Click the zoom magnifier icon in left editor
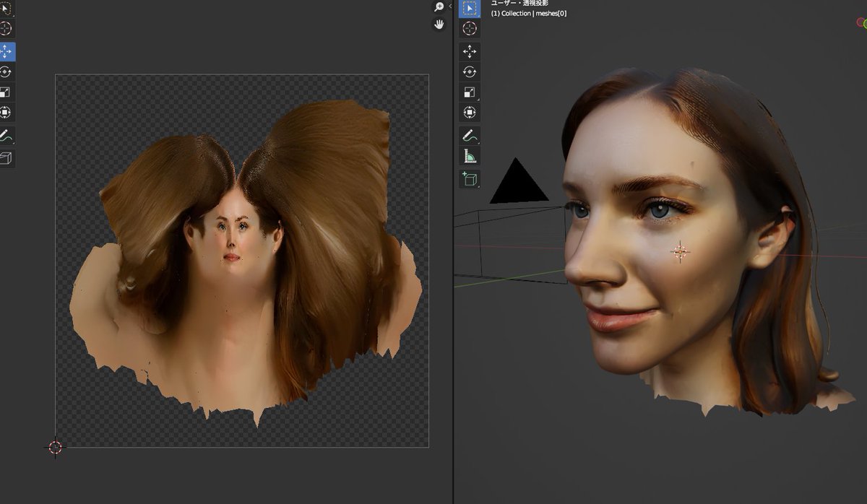867x504 pixels. point(439,7)
